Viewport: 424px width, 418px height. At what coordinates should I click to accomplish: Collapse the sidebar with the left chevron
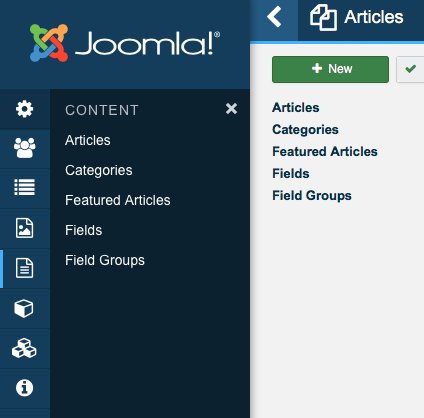274,17
